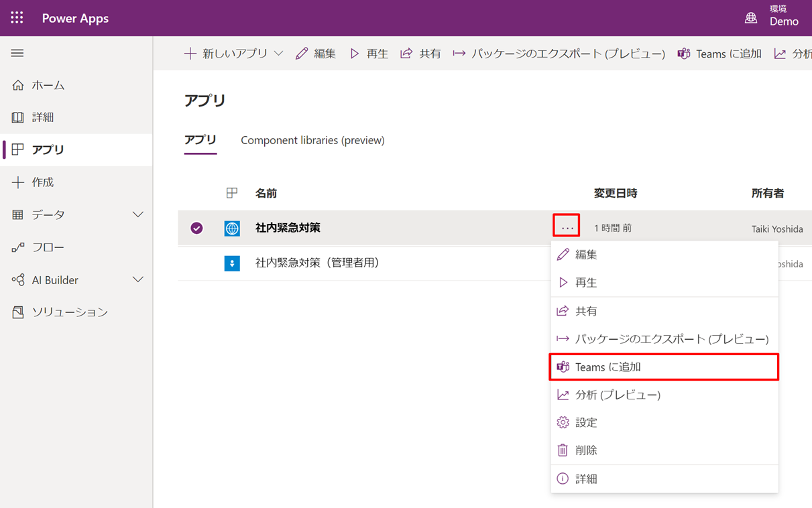Open the ellipsis menu for 社内緊急対策
Image resolution: width=812 pixels, height=508 pixels.
[567, 228]
